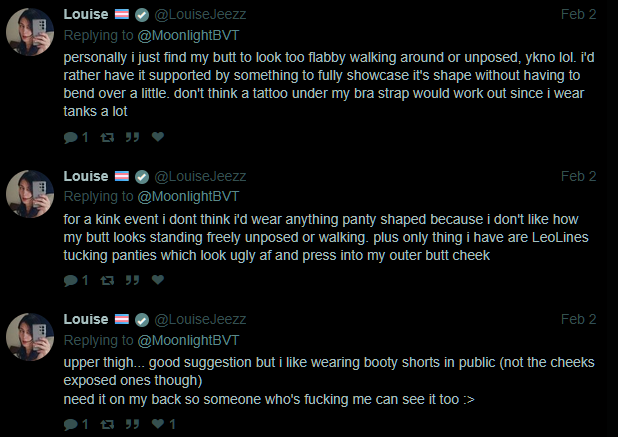Click the quote icon on the first tweet
Image resolution: width=618 pixels, height=437 pixels.
(131, 137)
